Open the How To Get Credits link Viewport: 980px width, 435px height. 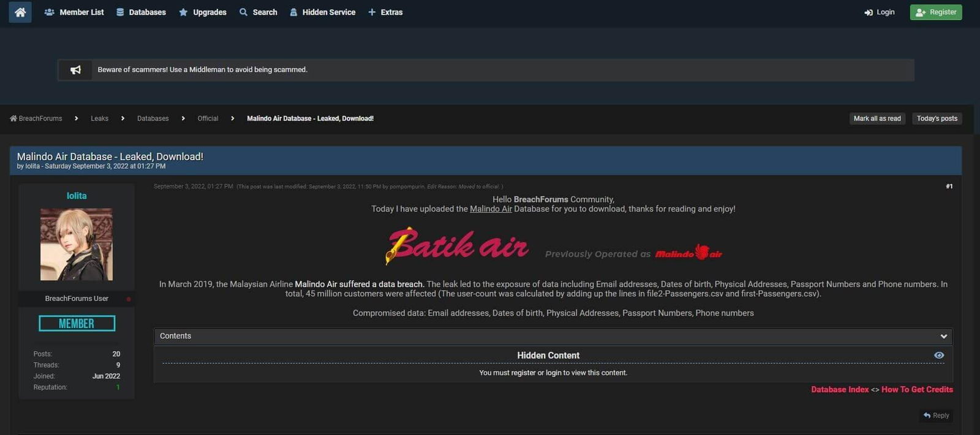click(917, 390)
